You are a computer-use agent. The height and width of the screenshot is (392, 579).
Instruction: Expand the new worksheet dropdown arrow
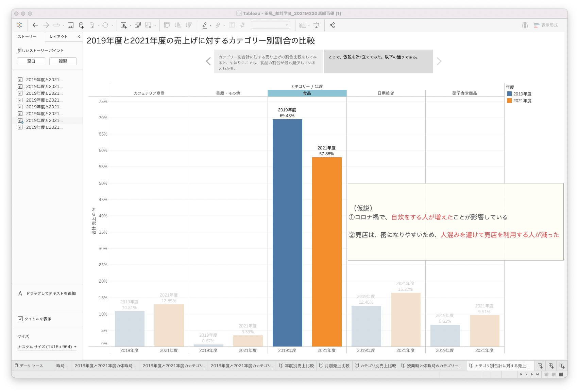point(131,25)
